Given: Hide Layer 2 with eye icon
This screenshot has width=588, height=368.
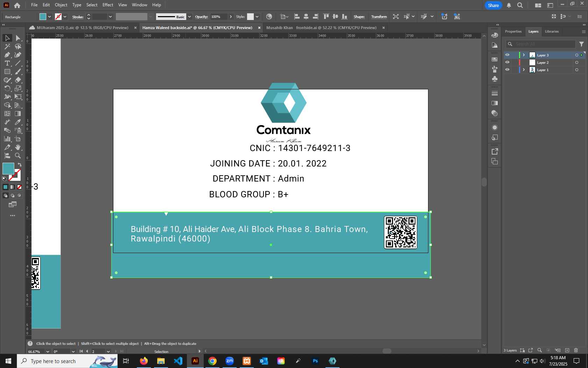Looking at the screenshot, I should (x=507, y=62).
